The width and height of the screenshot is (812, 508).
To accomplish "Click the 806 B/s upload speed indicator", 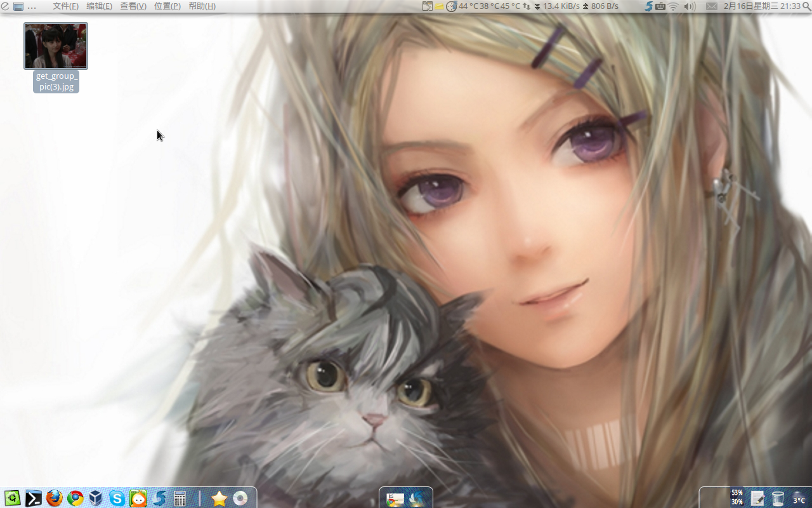I will click(600, 6).
